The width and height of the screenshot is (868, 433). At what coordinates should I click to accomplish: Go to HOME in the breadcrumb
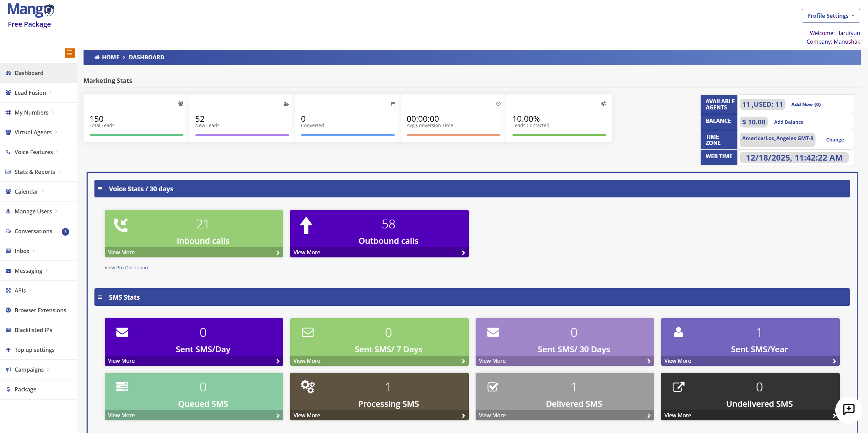coord(110,57)
